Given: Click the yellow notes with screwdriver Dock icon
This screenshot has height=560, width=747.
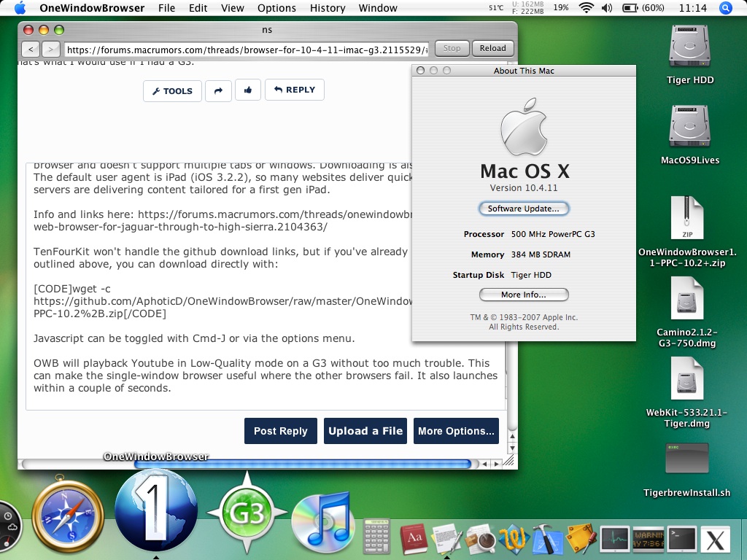Looking at the screenshot, I should pos(581,539).
